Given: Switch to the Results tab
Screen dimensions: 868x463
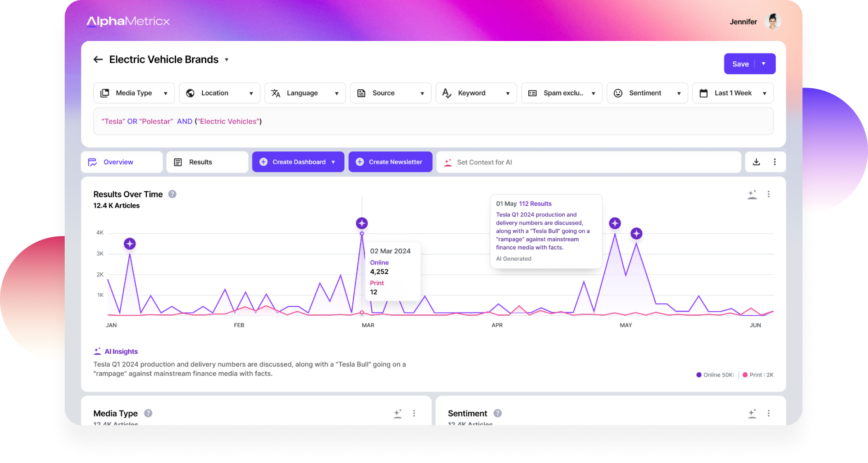Looking at the screenshot, I should (207, 162).
